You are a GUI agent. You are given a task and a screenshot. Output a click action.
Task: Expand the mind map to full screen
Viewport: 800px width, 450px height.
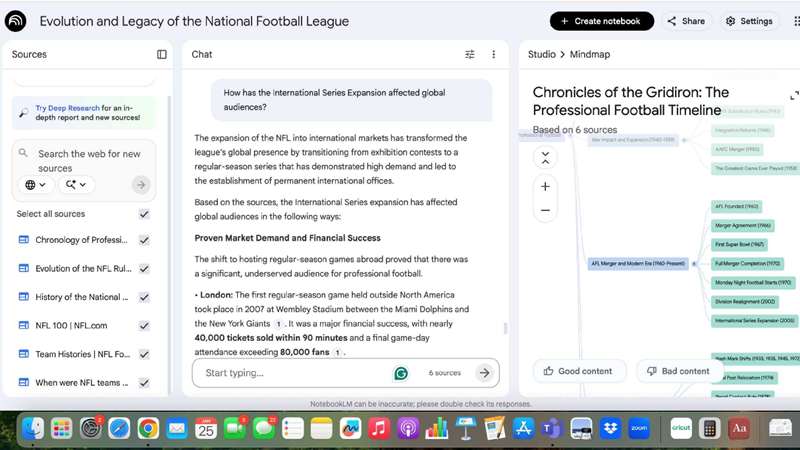click(x=794, y=96)
